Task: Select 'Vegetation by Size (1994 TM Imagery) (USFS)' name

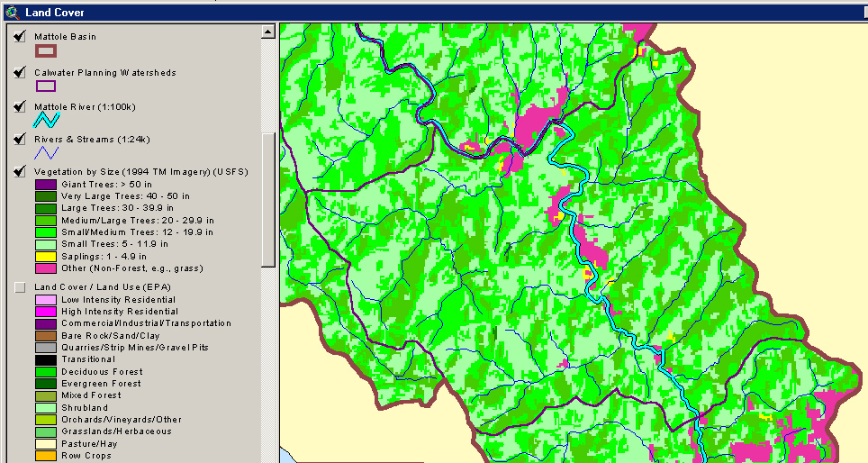Action: [x=141, y=172]
